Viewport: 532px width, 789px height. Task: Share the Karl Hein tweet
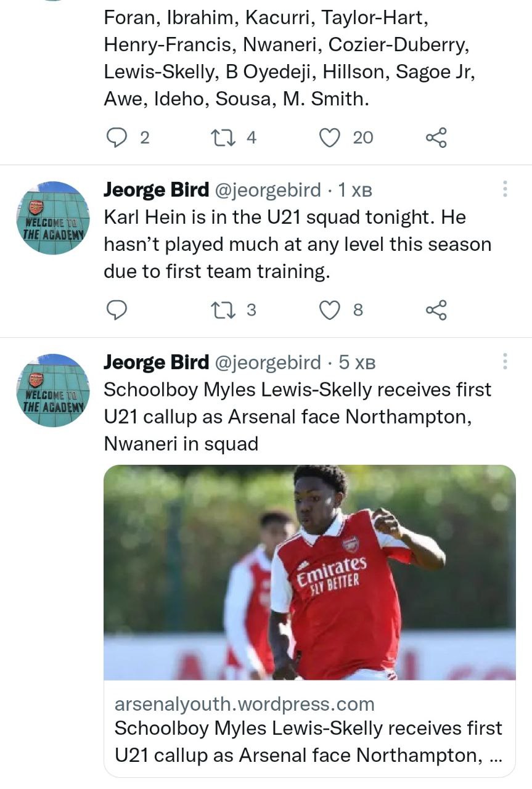coord(436,310)
